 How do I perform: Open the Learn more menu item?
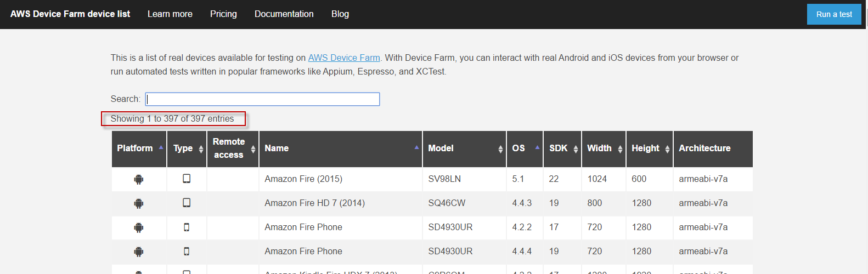tap(170, 14)
